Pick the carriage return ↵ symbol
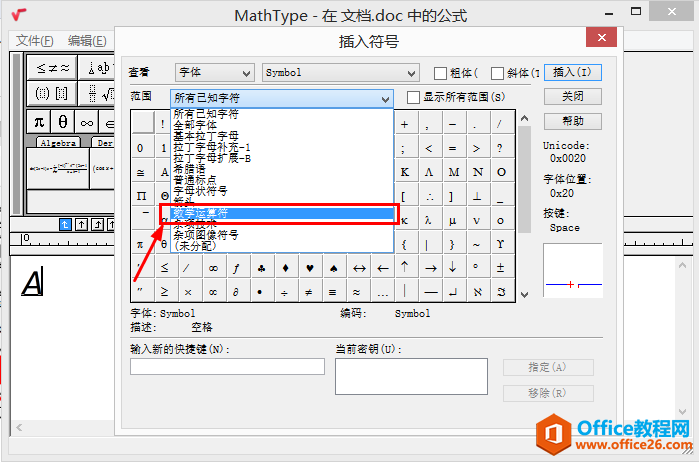 click(453, 292)
